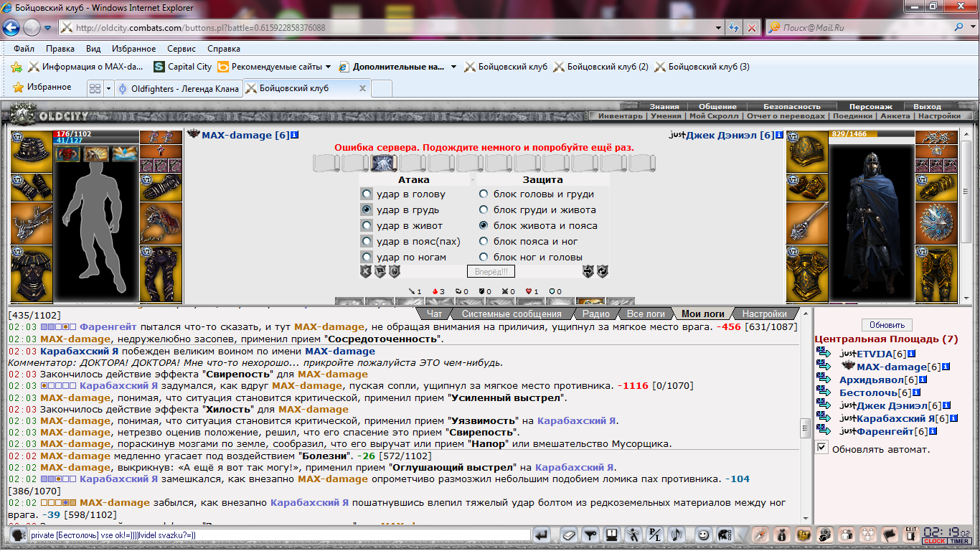Click MAX-damage's chest armor slot
Viewport: 980px width, 551px height.
pyautogui.click(x=31, y=273)
